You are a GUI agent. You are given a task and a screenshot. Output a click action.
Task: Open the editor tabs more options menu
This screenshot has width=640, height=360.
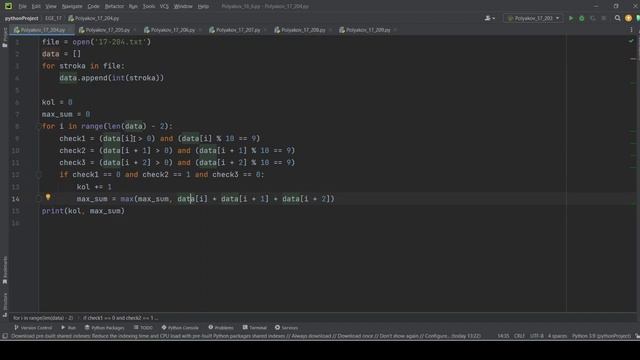[x=631, y=30]
